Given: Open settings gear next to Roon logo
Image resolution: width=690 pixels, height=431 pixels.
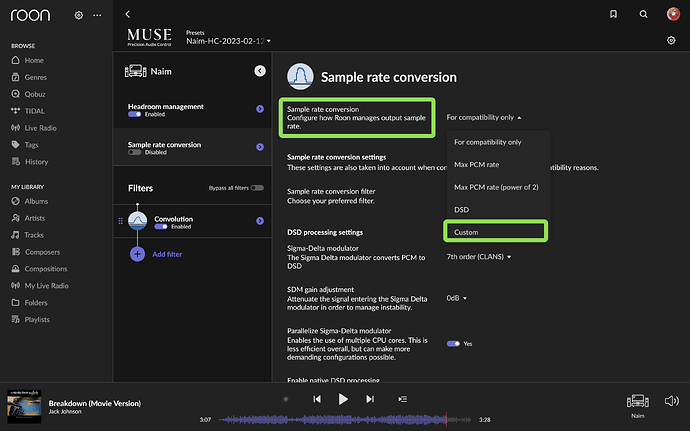Looking at the screenshot, I should click(x=79, y=16).
